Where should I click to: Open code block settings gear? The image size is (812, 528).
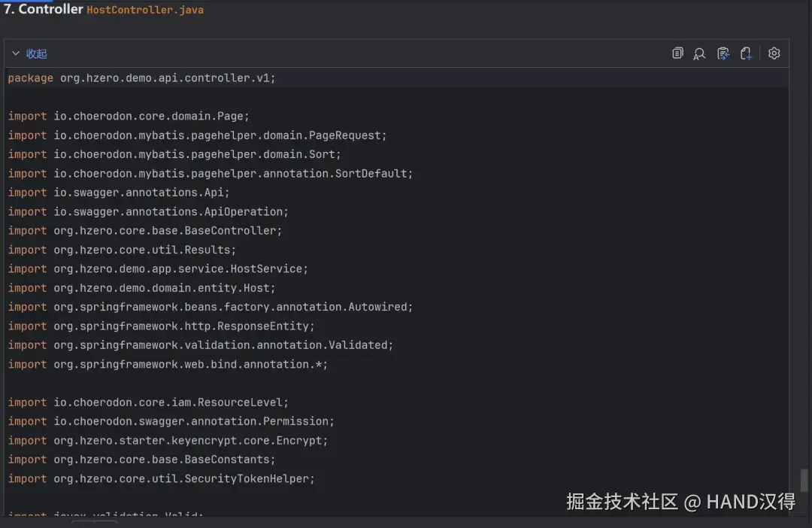[x=774, y=53]
